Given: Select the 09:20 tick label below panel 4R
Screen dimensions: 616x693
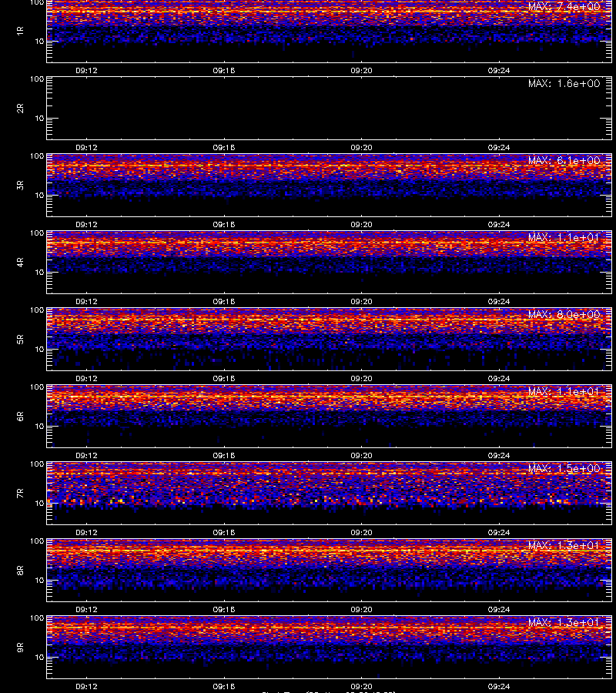Looking at the screenshot, I should [361, 301].
